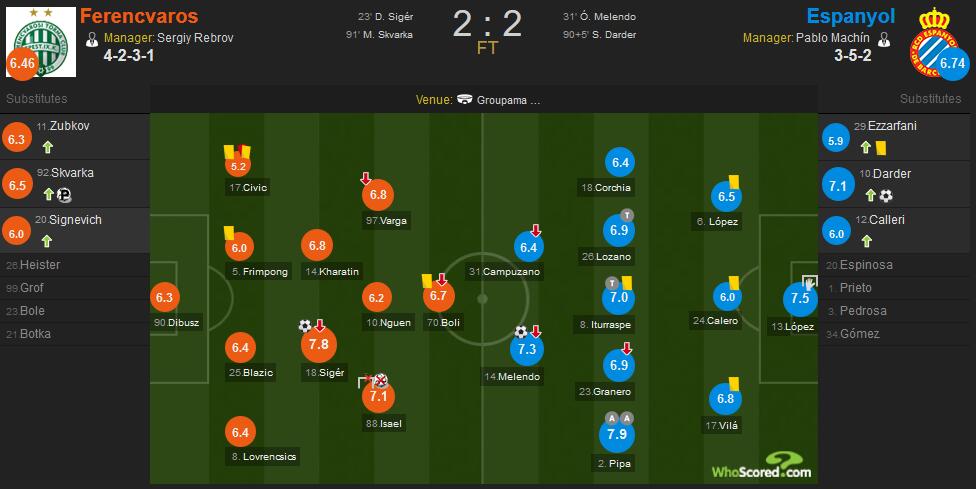
Task: Click manager name Sergiy Rebrov
Action: (195, 38)
